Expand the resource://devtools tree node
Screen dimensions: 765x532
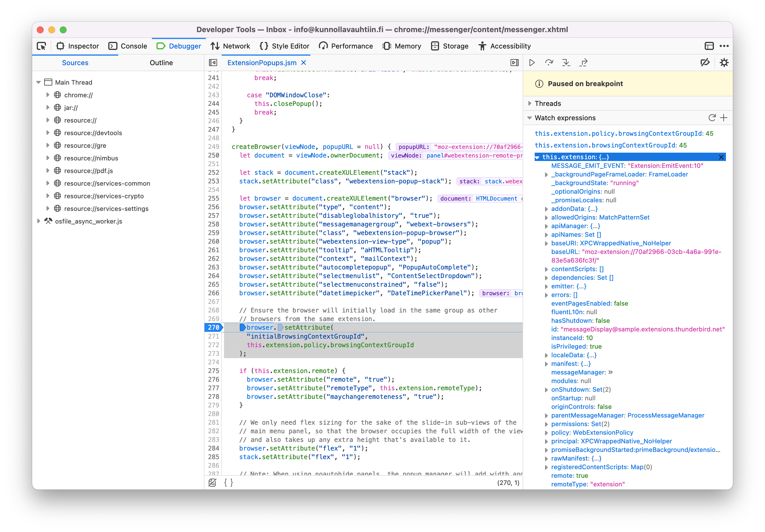click(48, 133)
